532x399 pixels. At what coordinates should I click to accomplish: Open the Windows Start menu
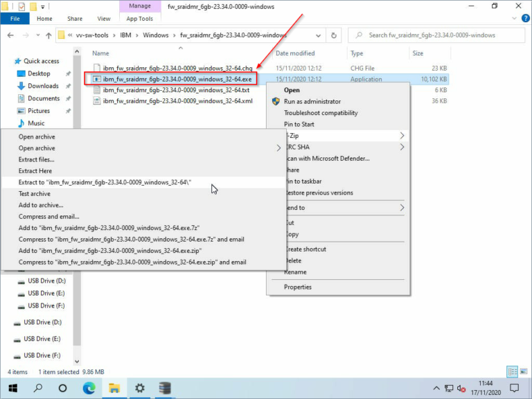click(13, 387)
